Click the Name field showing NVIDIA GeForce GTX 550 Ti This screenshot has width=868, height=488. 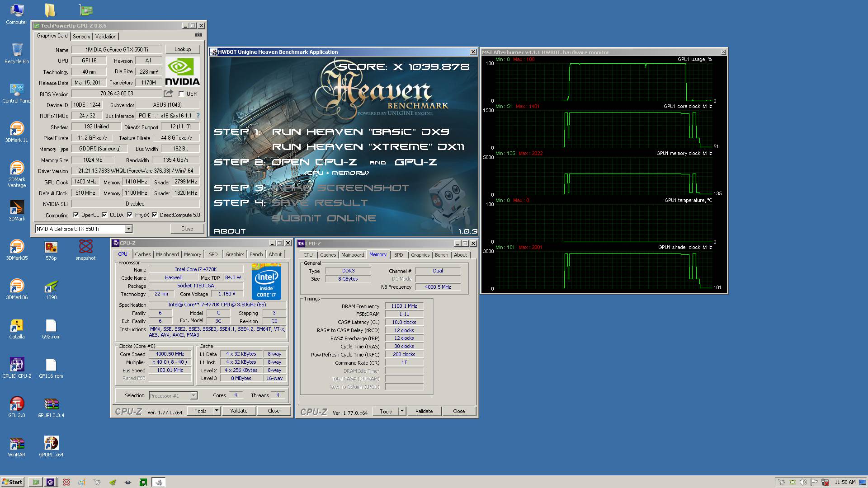117,50
